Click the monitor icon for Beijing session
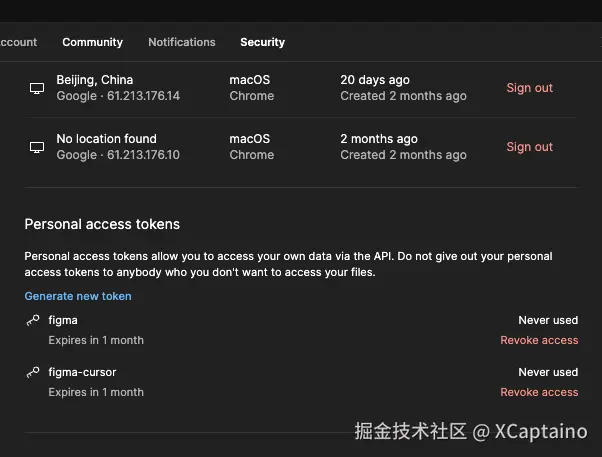Viewport: 602px width, 457px height. pos(37,88)
